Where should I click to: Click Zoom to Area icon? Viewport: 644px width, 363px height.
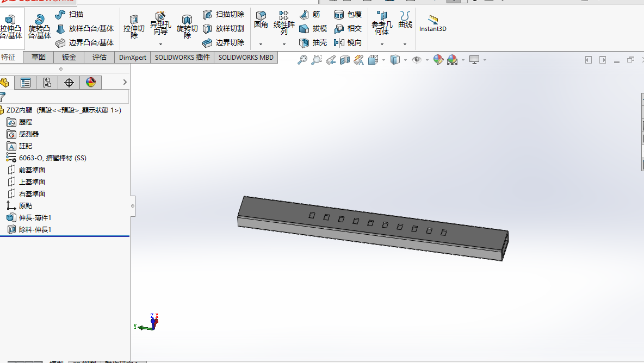pos(316,60)
